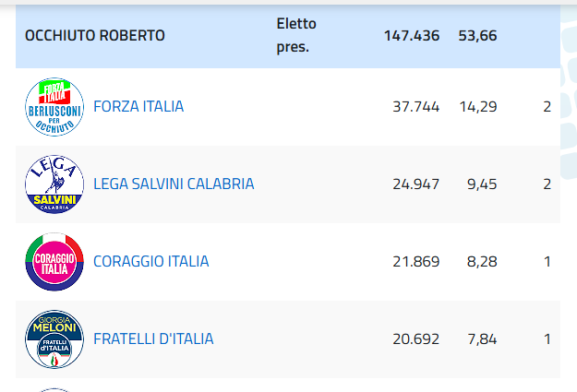Image resolution: width=577 pixels, height=392 pixels.
Task: Click the 'Eletto pres.' status label
Action: 293,35
